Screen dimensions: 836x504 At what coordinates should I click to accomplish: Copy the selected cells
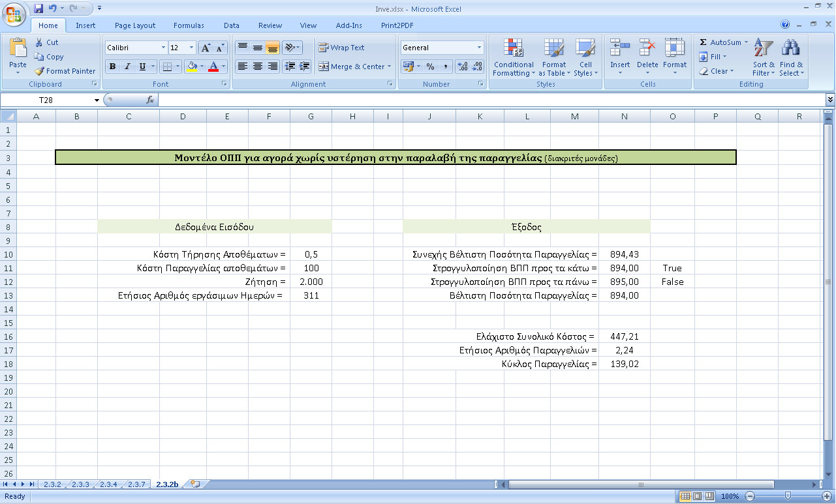[49, 57]
